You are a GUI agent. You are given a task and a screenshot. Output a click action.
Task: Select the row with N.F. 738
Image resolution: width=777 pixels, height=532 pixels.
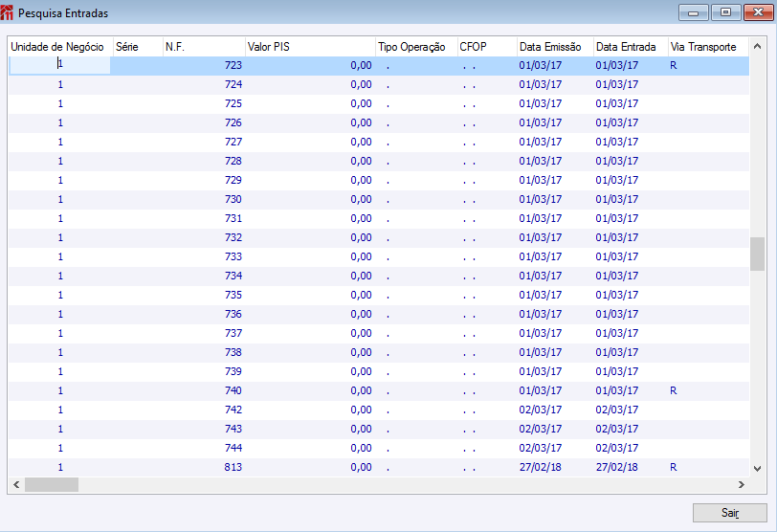click(x=379, y=353)
